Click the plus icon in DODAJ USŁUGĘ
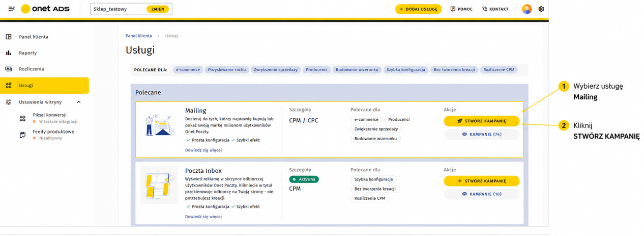Viewport: 644px width, 236px height. pos(401,9)
